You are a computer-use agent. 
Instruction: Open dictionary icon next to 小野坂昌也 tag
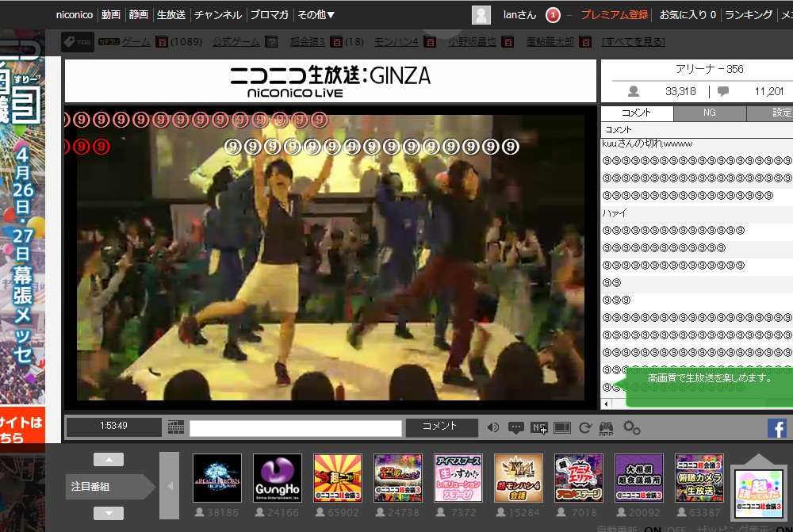tap(508, 42)
